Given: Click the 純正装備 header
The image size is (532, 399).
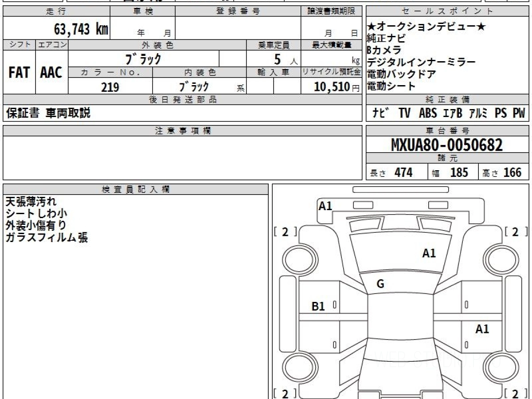Looking at the screenshot, I should pos(447,99).
